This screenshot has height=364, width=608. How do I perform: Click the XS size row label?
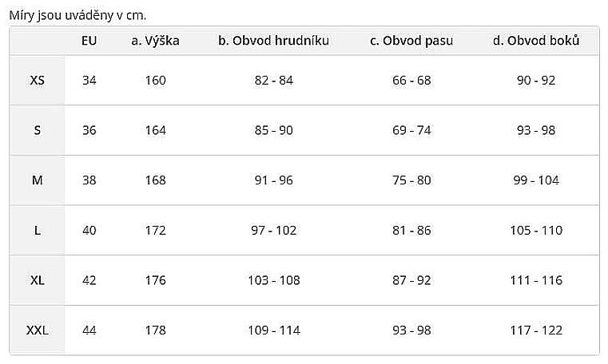(x=37, y=80)
